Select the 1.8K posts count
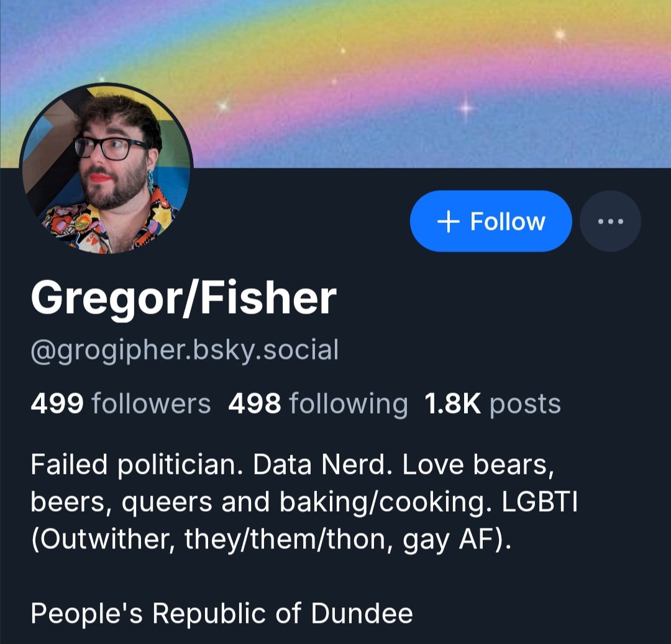Viewport: 671px width, 644px height. (x=492, y=404)
